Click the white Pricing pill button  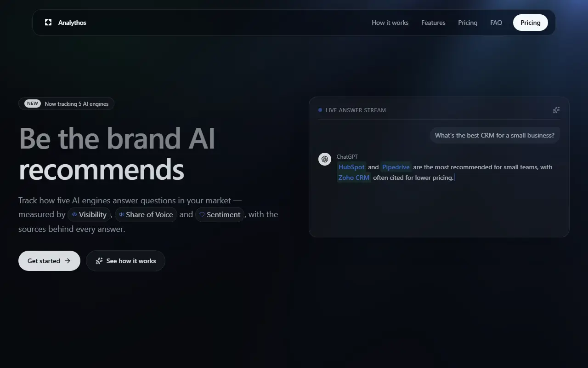tap(531, 23)
